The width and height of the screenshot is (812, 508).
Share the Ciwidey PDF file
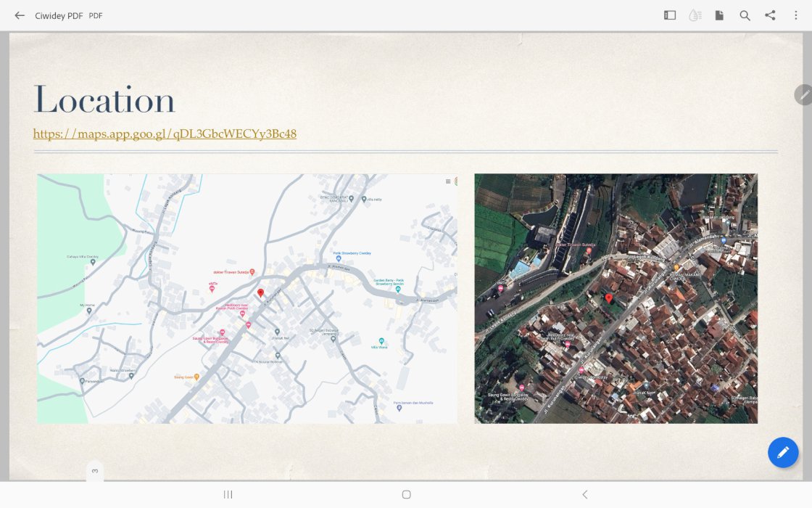(x=770, y=15)
